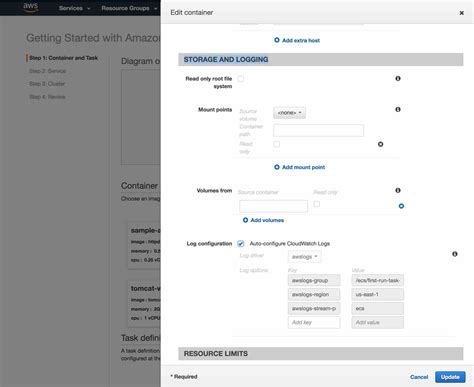Open the Source volume dropdown
Image resolution: width=474 pixels, height=387 pixels.
tap(289, 113)
